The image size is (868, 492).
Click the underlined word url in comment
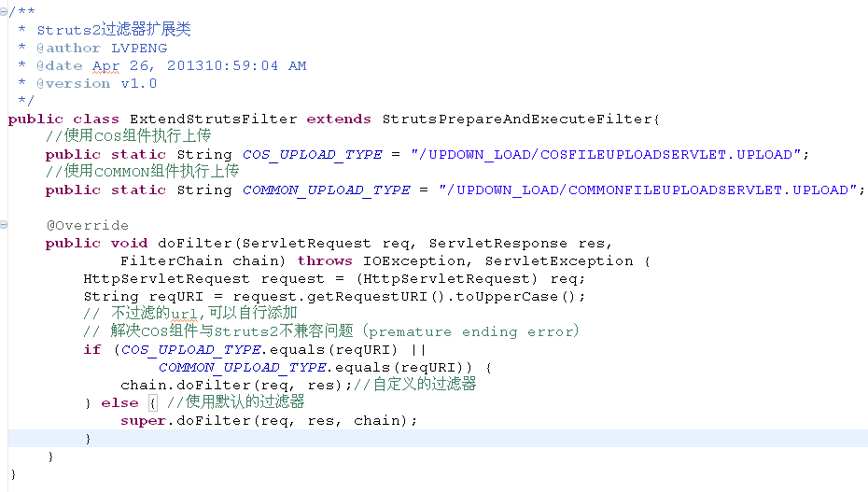(x=185, y=315)
